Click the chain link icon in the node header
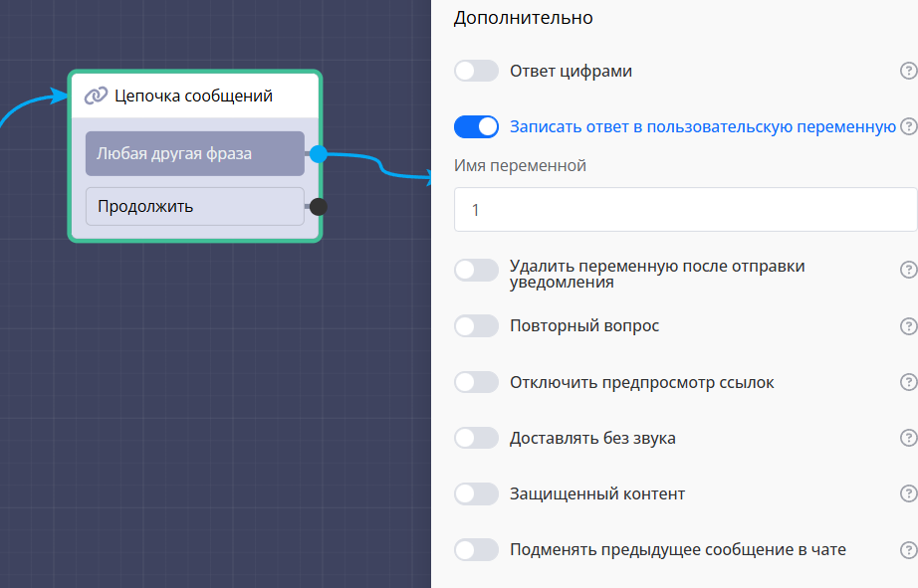918x588 pixels. [96, 96]
